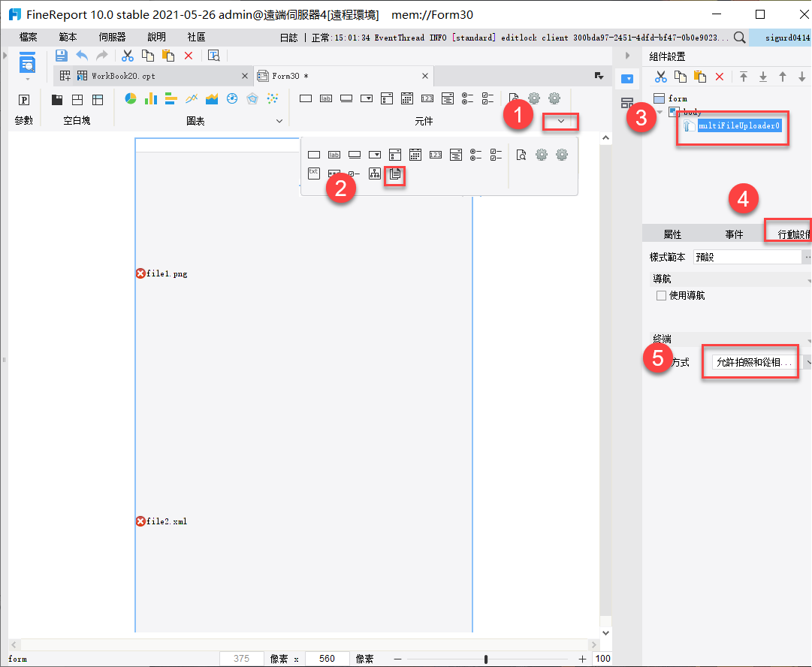Insert a gauge chart

click(x=232, y=98)
